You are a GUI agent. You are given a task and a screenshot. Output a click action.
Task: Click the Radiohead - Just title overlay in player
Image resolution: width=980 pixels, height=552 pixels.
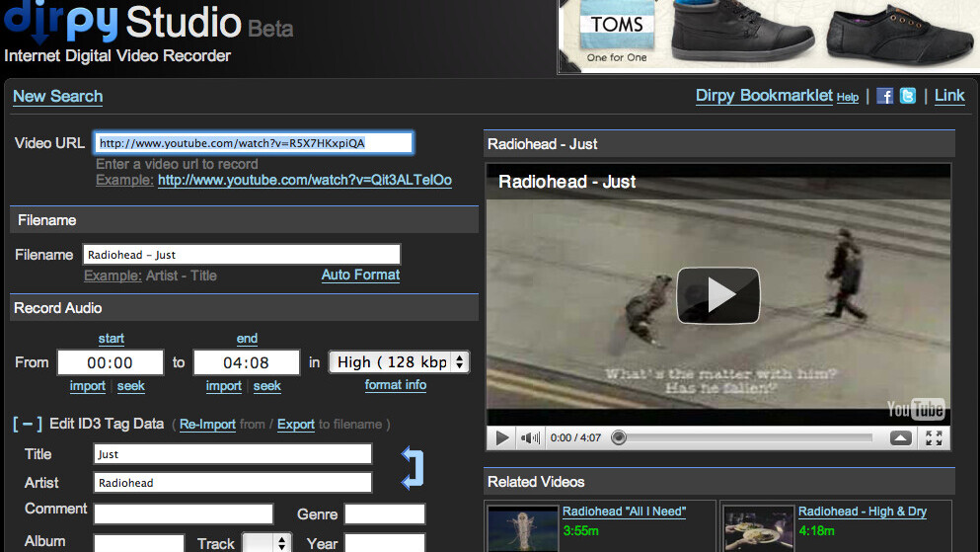click(566, 182)
